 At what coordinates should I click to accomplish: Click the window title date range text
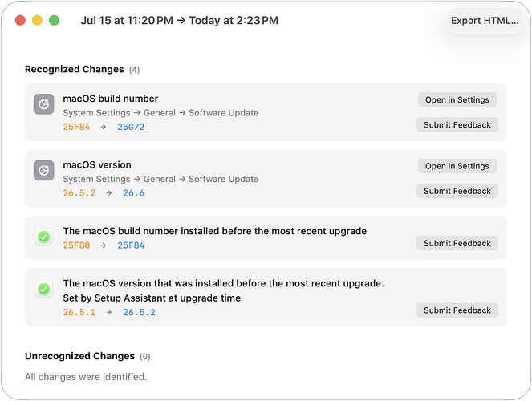(180, 21)
